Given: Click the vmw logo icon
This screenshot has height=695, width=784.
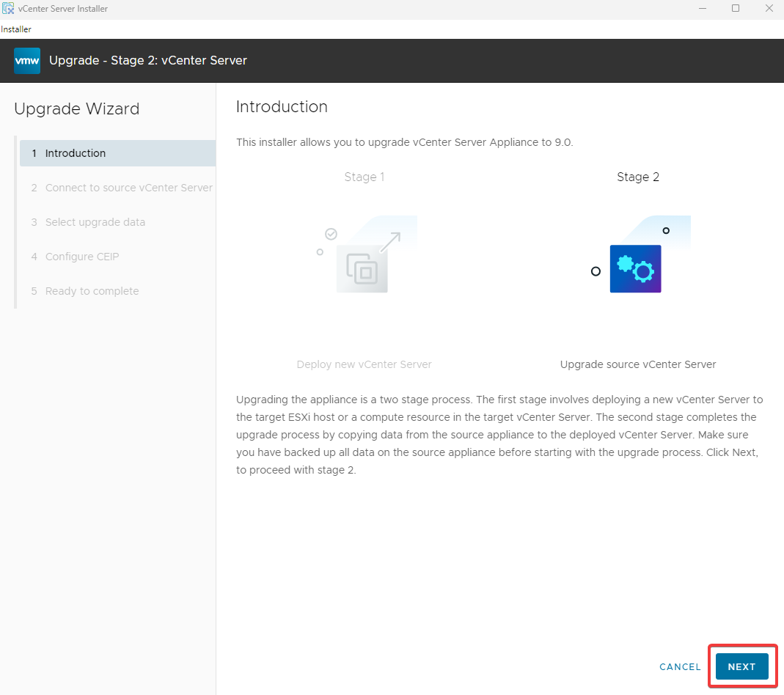Looking at the screenshot, I should pos(27,61).
